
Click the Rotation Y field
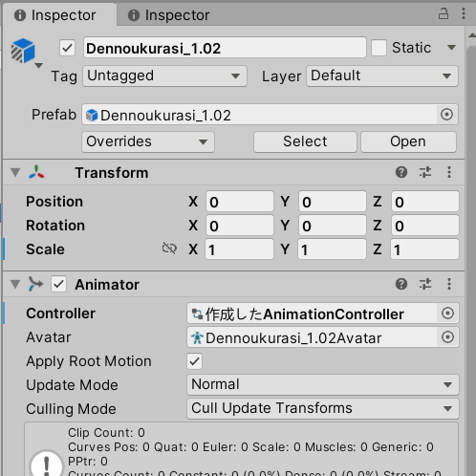click(333, 226)
